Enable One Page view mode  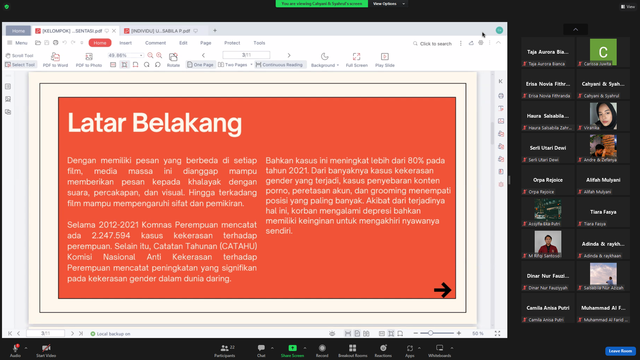click(200, 64)
